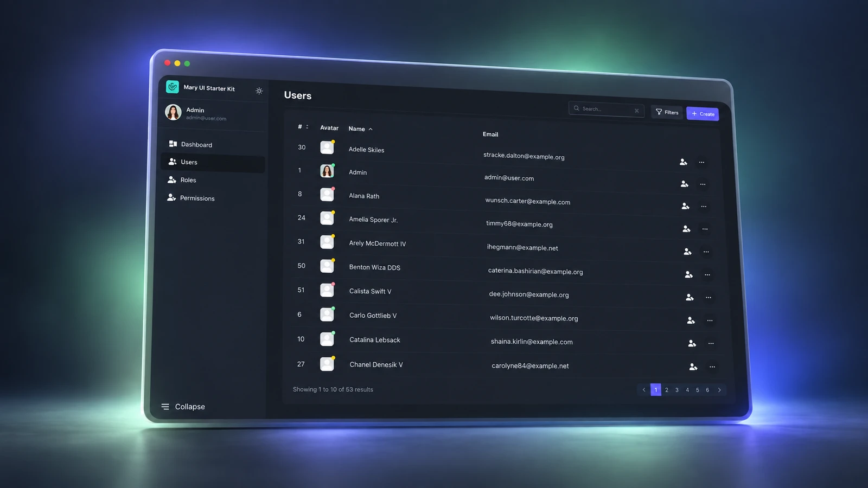The height and width of the screenshot is (488, 868).
Task: Click the name Catalina Lebsack
Action: pyautogui.click(x=375, y=340)
